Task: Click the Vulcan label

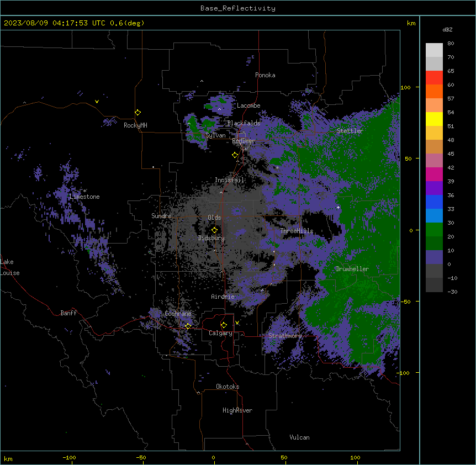Action: [x=299, y=437]
